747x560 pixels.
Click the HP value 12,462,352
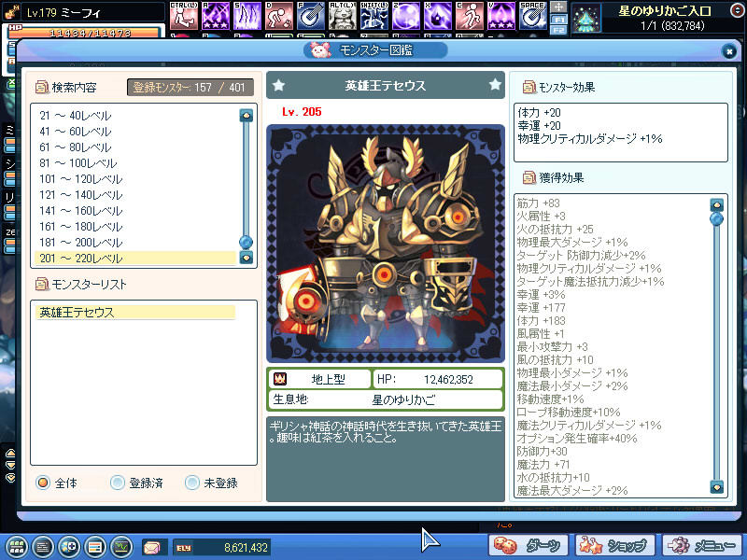[x=448, y=380]
